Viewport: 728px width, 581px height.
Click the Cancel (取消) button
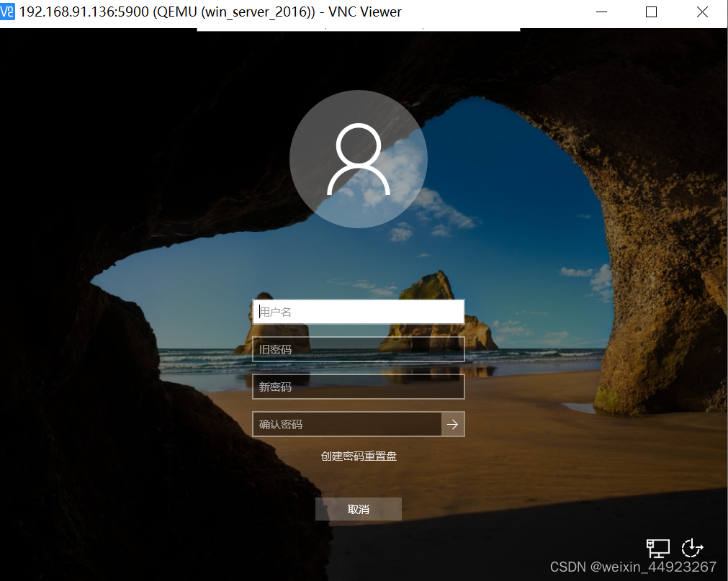point(359,509)
